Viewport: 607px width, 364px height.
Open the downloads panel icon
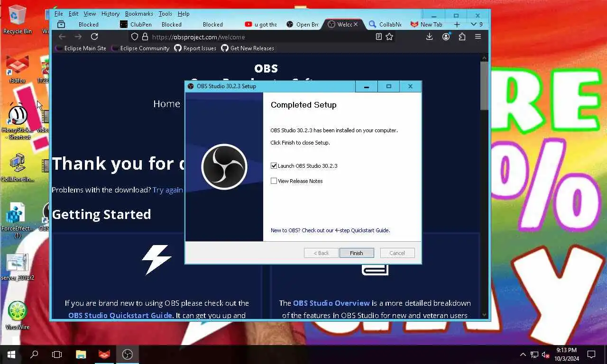tap(429, 36)
